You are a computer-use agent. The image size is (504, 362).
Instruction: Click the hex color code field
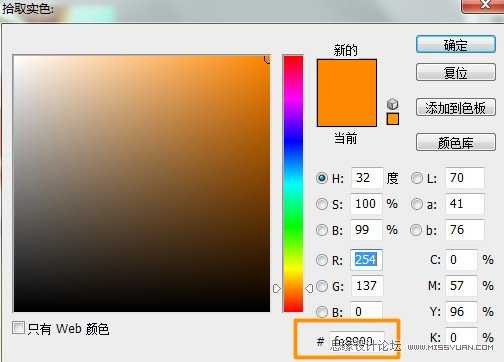(x=357, y=341)
